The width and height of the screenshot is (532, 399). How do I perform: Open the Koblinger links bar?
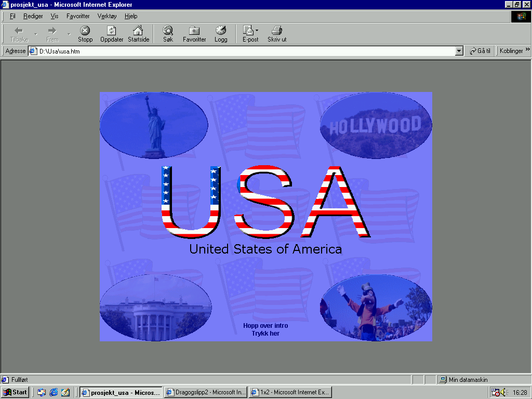pyautogui.click(x=511, y=51)
